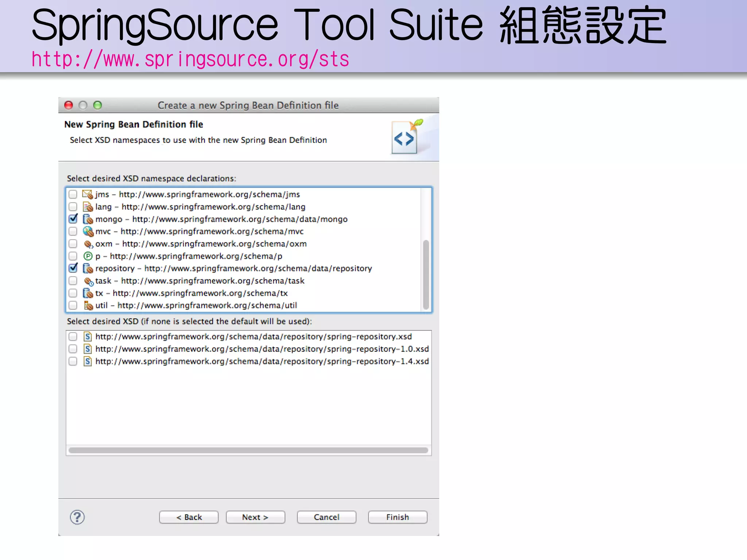
Task: Click Finish to create the file
Action: [x=398, y=517]
